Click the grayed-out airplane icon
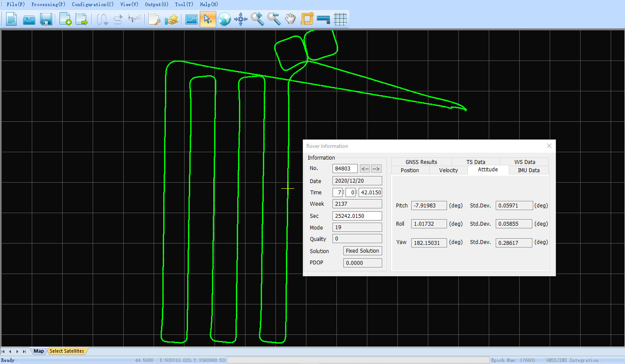 [134, 19]
